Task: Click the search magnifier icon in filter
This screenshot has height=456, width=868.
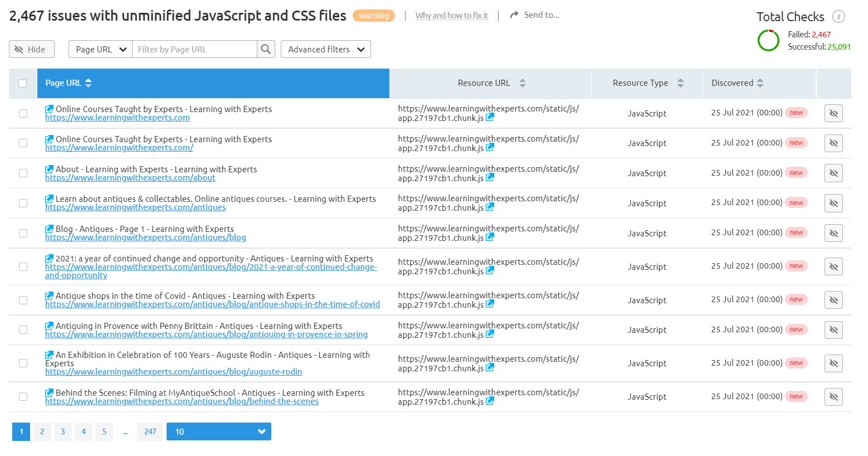Action: (266, 49)
